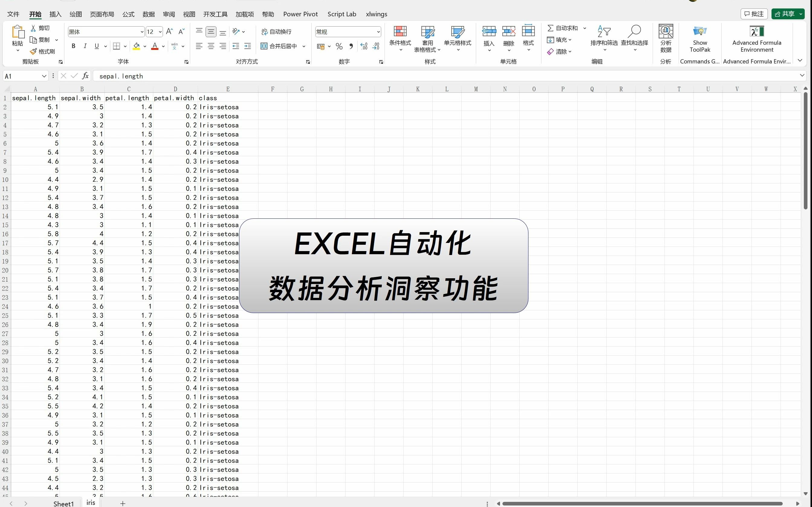Click the orientation text angle icon
This screenshot has width=812, height=507.
coord(236,31)
